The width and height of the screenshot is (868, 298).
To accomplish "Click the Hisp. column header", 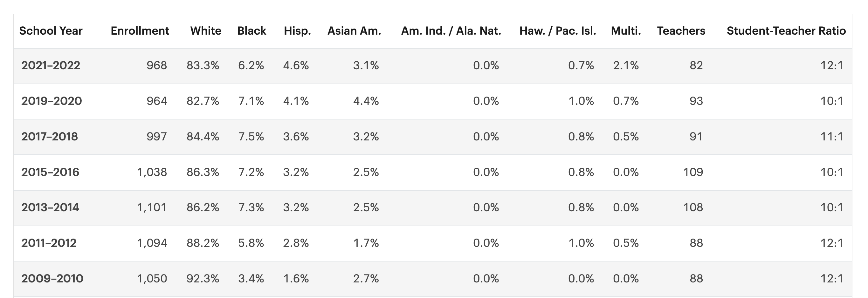I will [297, 31].
